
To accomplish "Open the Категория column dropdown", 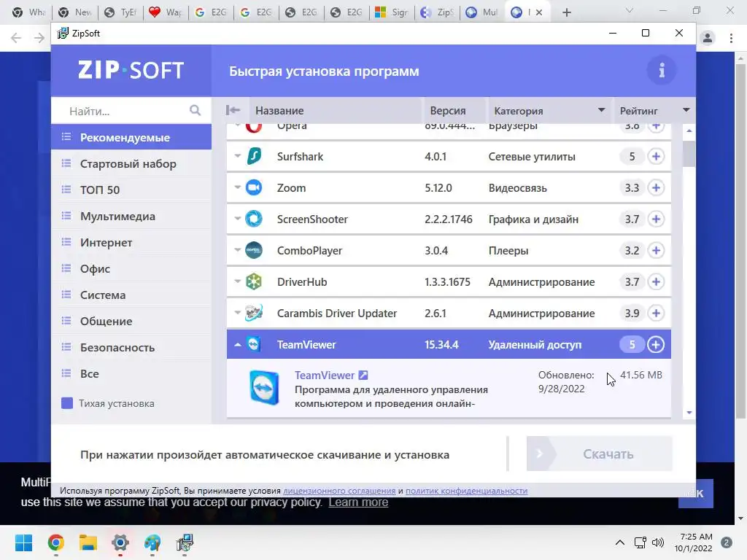I will pyautogui.click(x=601, y=110).
